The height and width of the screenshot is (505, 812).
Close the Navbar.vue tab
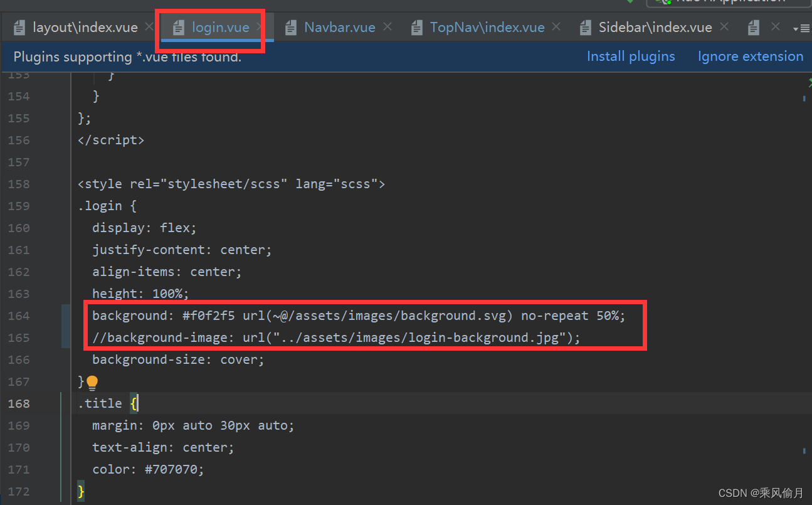tap(388, 27)
